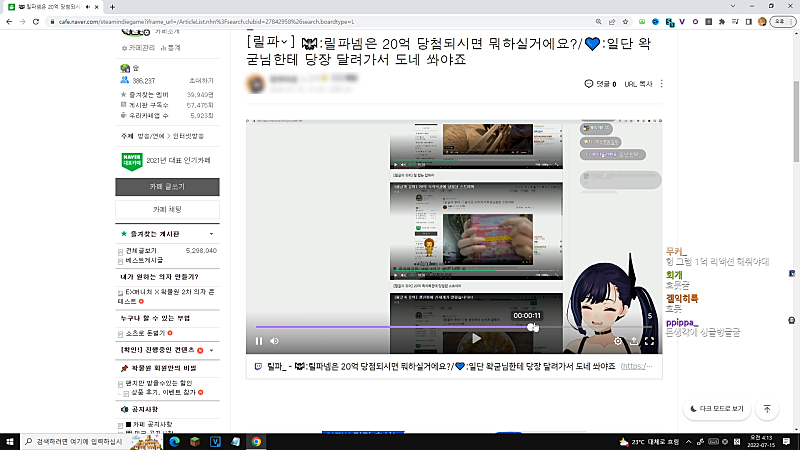
Task: Click the large play overlay in video
Action: tap(476, 338)
